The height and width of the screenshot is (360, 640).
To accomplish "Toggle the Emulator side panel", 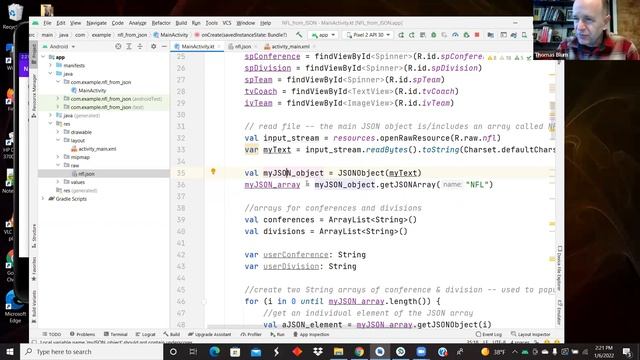I will 560,313.
